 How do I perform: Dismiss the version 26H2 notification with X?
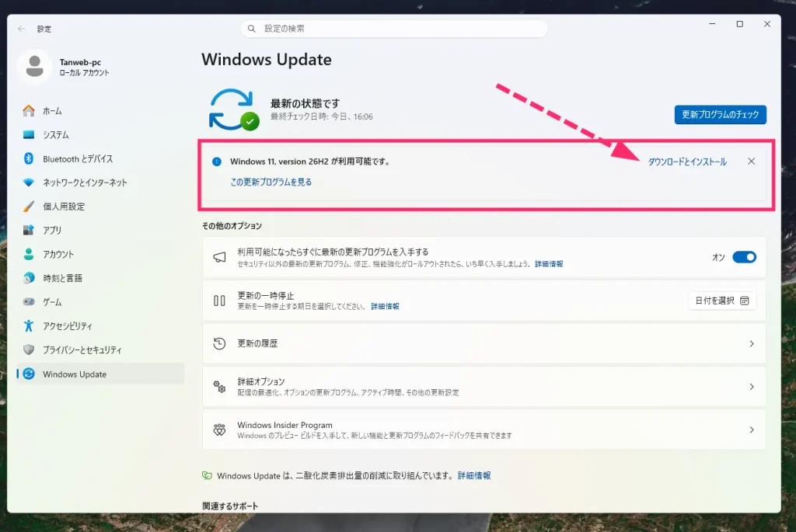752,162
